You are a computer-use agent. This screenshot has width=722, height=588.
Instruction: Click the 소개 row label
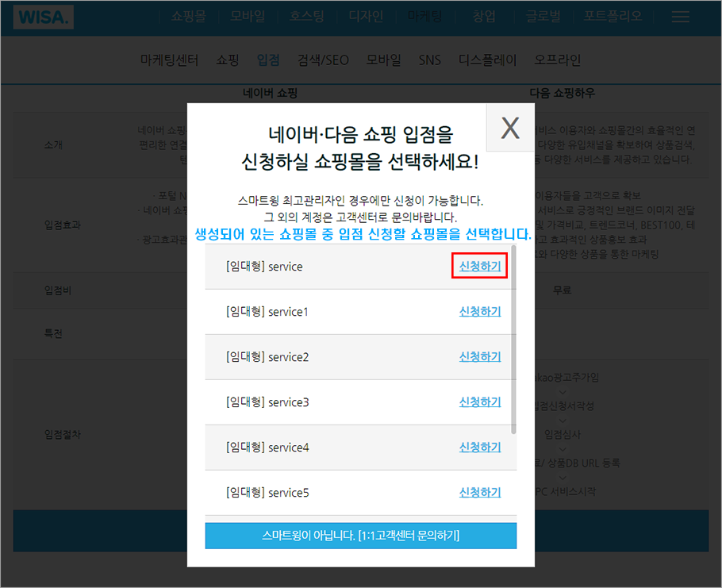[53, 144]
